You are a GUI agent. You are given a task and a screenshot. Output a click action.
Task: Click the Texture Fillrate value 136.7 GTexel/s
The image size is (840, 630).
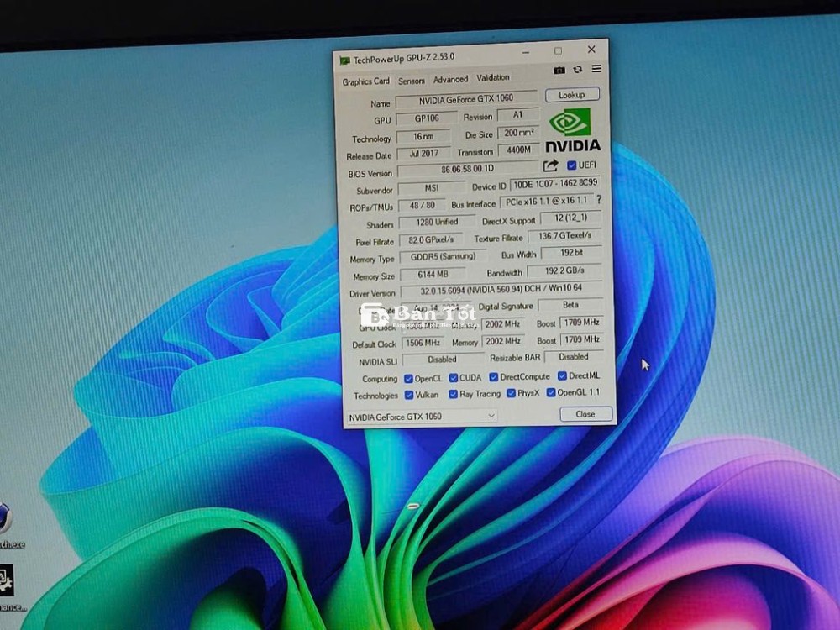pyautogui.click(x=564, y=235)
